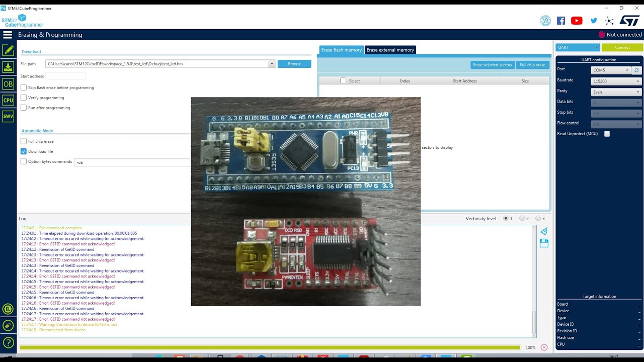The width and height of the screenshot is (644, 362).
Task: Click the 'Flash size' target information row
Action: click(599, 338)
